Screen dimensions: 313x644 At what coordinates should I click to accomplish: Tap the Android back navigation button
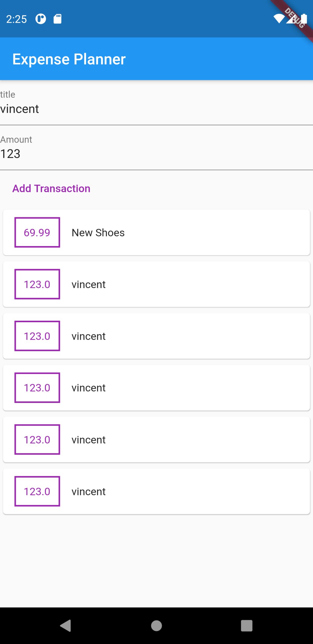coord(66,625)
